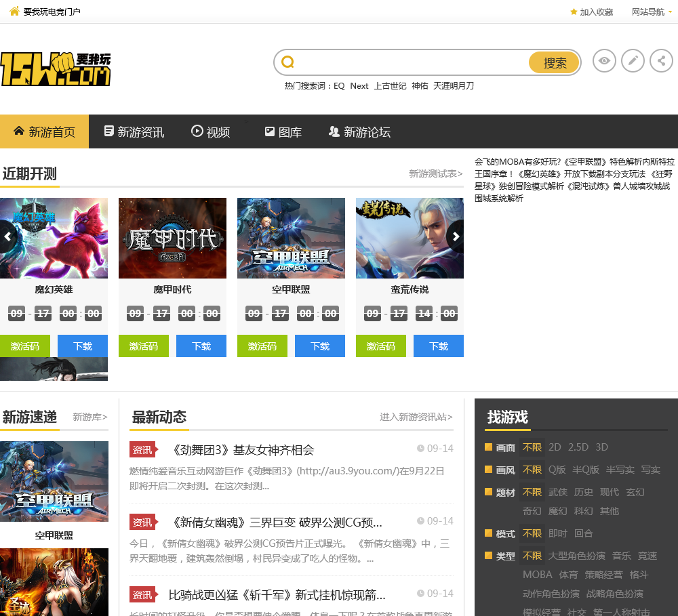Click the document icon on 新游资讯 tab
678x616 pixels.
click(x=109, y=131)
